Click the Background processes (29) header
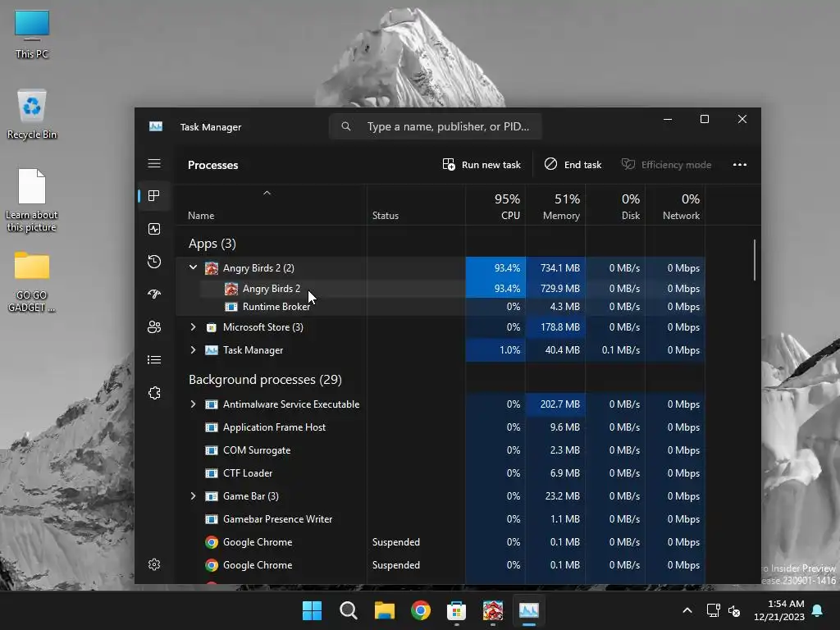 265,380
